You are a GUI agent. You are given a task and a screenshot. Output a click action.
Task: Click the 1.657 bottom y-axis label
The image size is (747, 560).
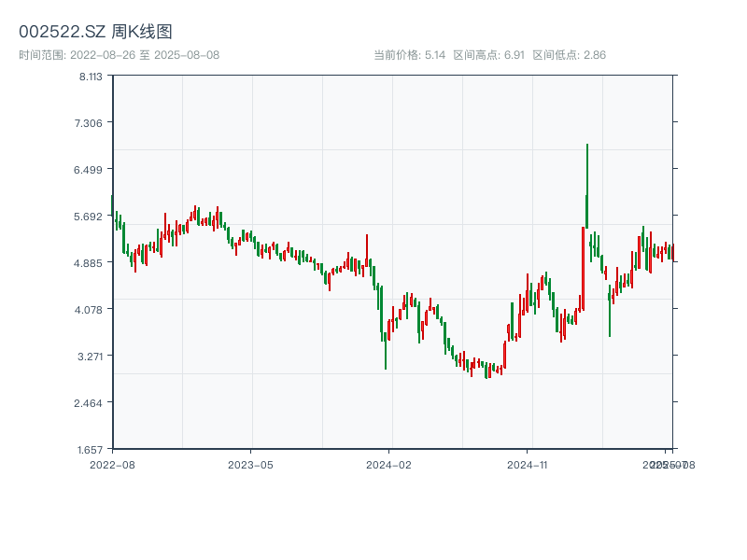(91, 449)
